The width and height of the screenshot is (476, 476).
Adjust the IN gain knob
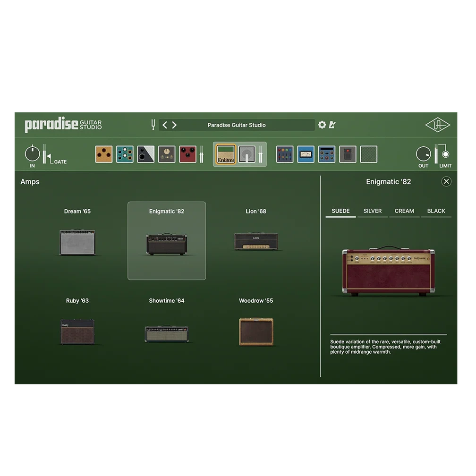pyautogui.click(x=32, y=153)
